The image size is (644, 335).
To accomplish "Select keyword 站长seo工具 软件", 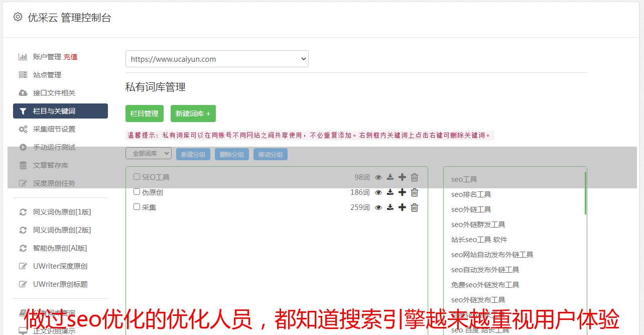I will 479,240.
